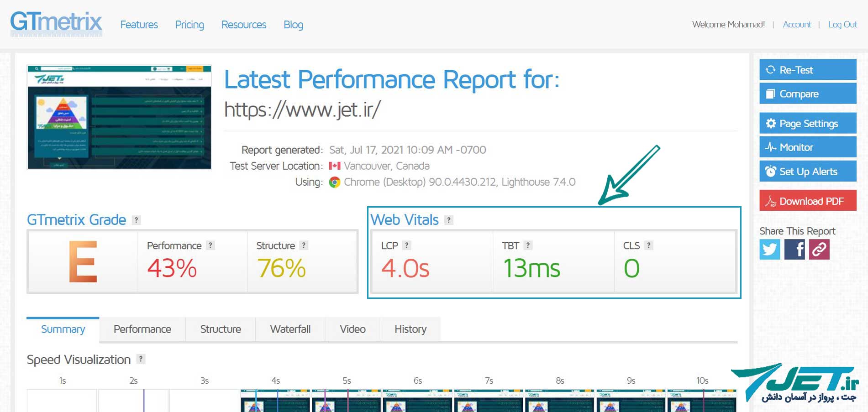Click the https://www.jet.ir/ URL
868x412 pixels.
tap(302, 110)
